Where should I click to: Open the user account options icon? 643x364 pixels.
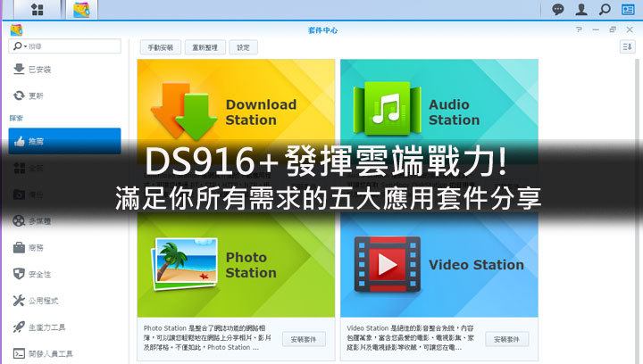pos(581,10)
